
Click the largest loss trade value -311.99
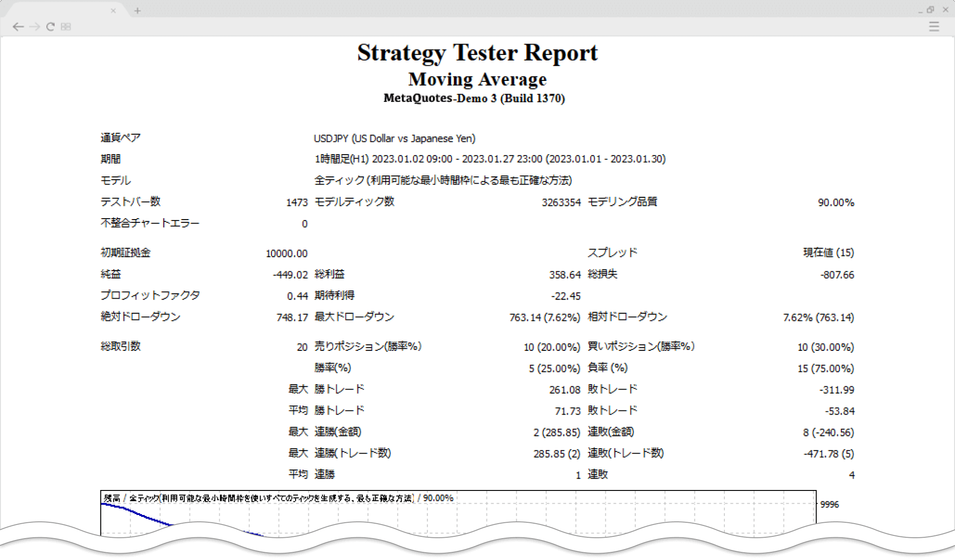pos(837,390)
